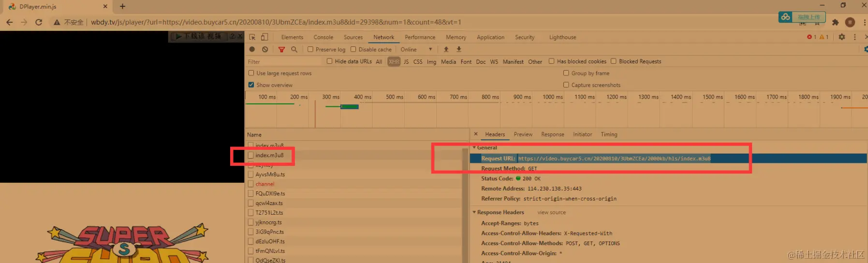The image size is (868, 263).
Task: Open Chrome extensions puzzle icon
Action: 835,22
